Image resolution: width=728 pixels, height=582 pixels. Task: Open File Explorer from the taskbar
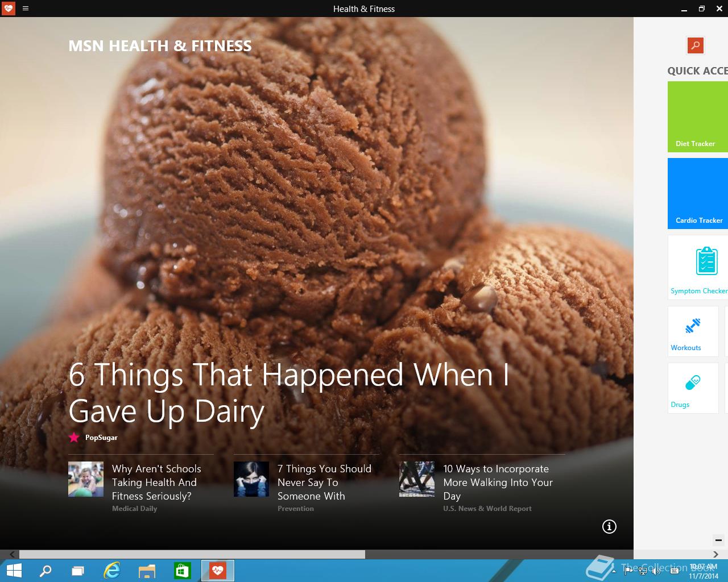point(147,571)
